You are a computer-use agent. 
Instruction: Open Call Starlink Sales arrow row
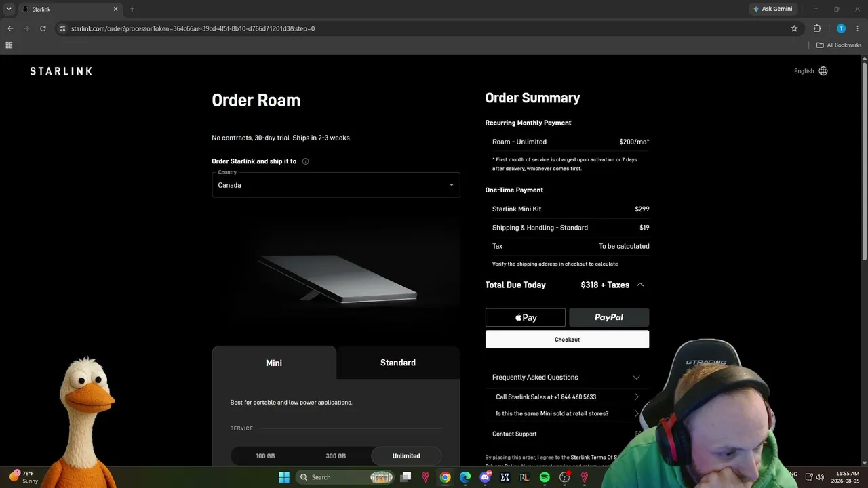pyautogui.click(x=567, y=396)
